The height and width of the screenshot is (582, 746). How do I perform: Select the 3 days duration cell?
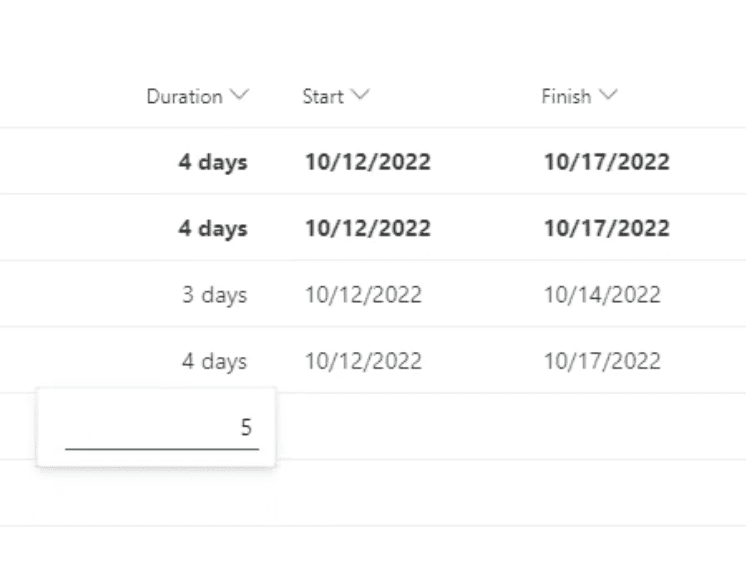coord(215,295)
